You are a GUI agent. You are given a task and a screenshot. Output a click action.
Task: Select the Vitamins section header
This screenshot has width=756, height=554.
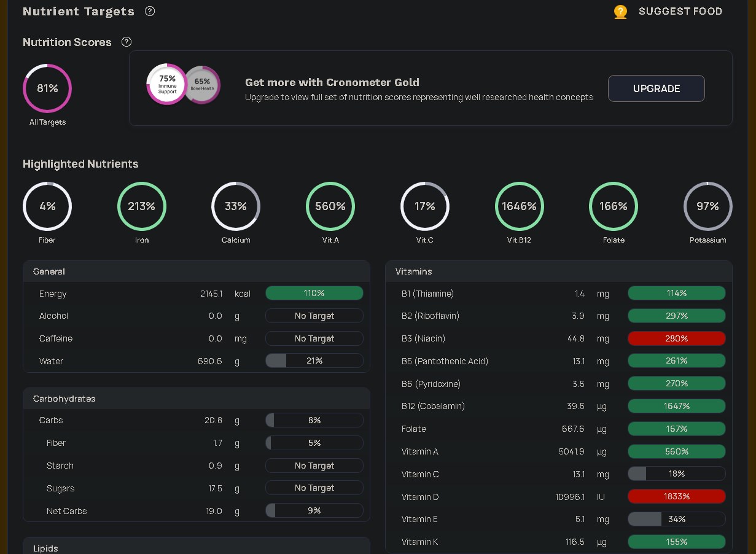pyautogui.click(x=559, y=271)
